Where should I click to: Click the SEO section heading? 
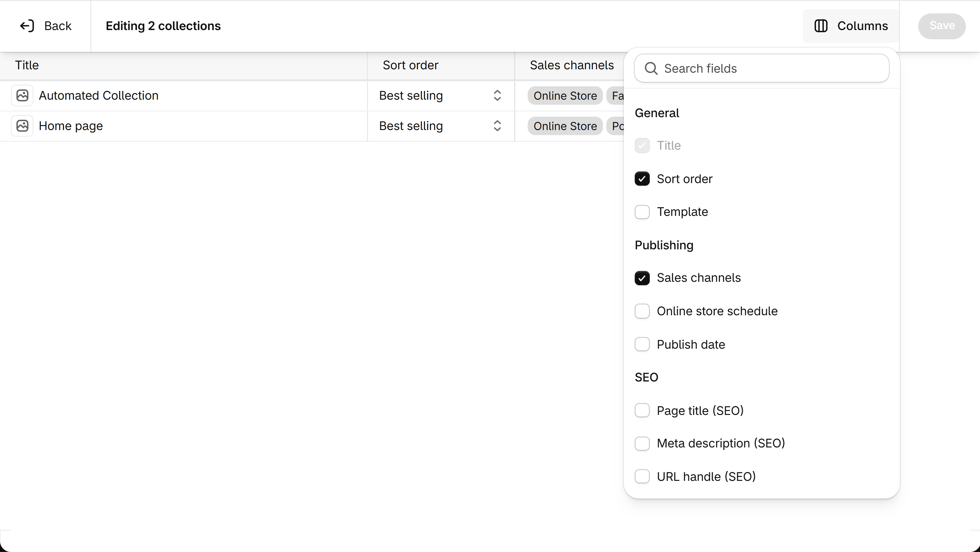click(x=646, y=378)
